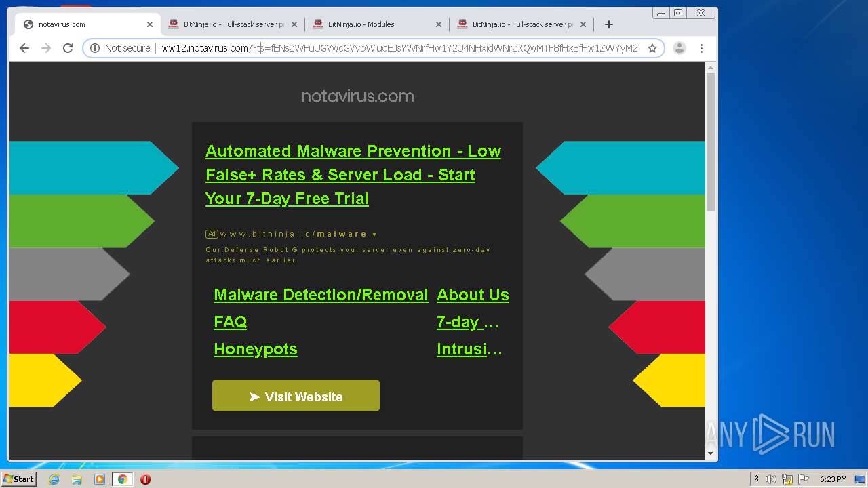Show hidden system tray icons
This screenshot has width=868, height=488.
pos(756,479)
